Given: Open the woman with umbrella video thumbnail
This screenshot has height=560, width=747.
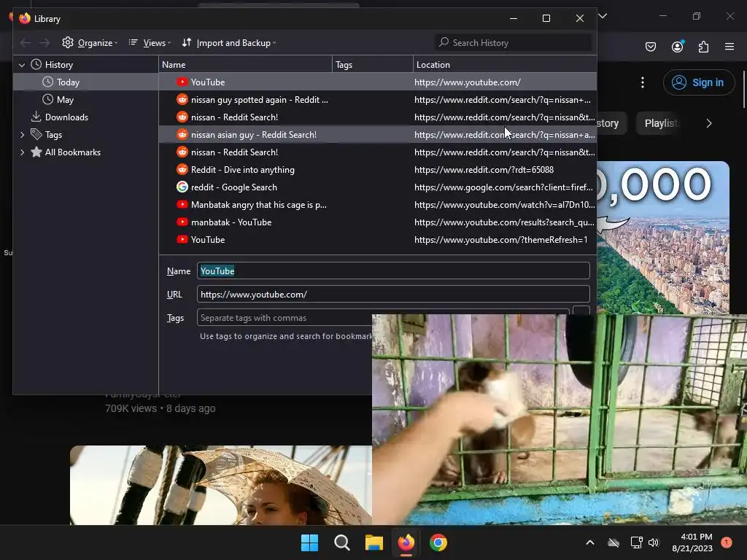Looking at the screenshot, I should point(221,485).
